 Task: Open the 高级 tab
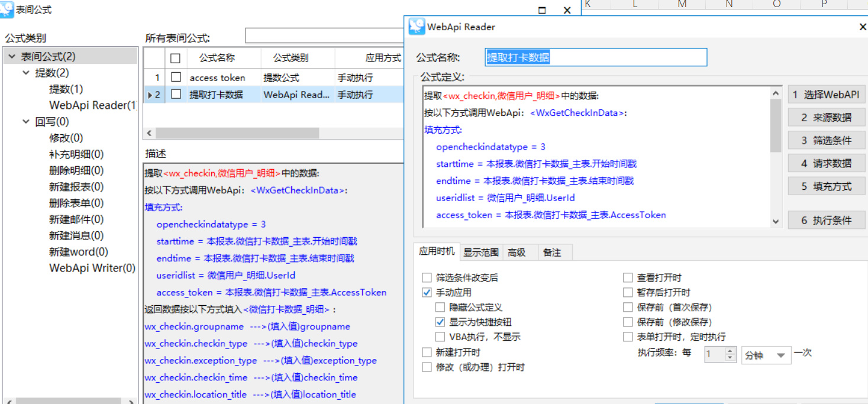coord(517,253)
